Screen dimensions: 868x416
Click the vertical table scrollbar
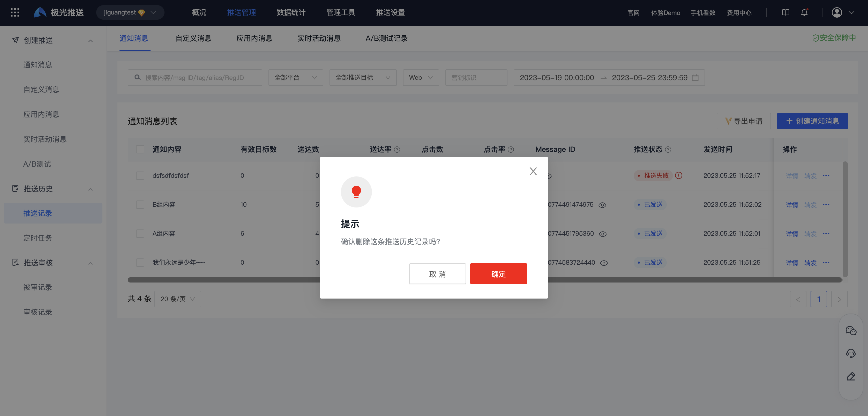pyautogui.click(x=845, y=219)
